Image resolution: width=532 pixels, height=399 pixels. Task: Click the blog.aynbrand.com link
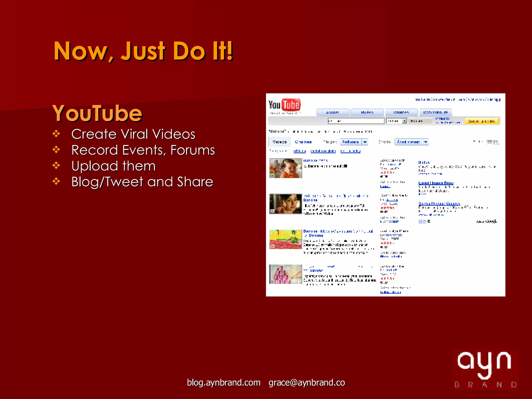224,382
